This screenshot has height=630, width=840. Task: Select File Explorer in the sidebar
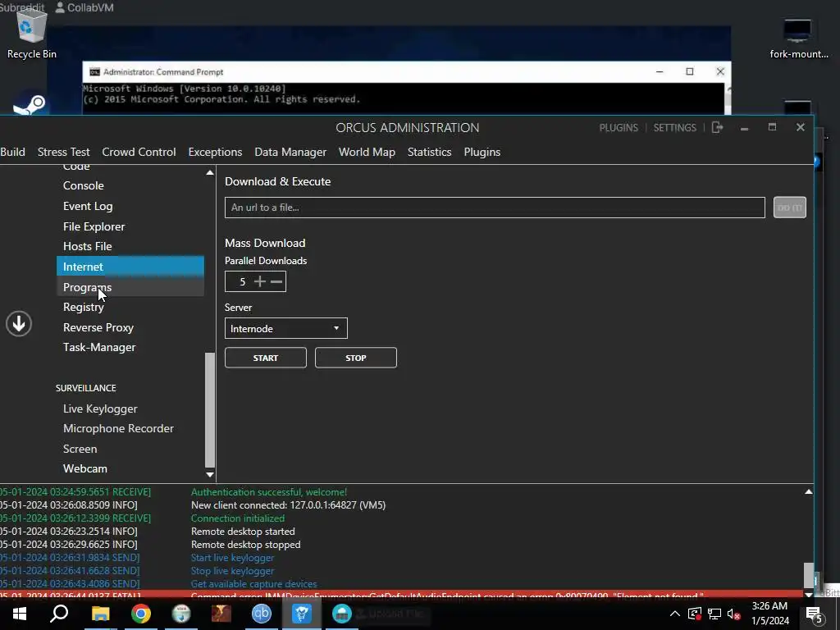pos(130,226)
